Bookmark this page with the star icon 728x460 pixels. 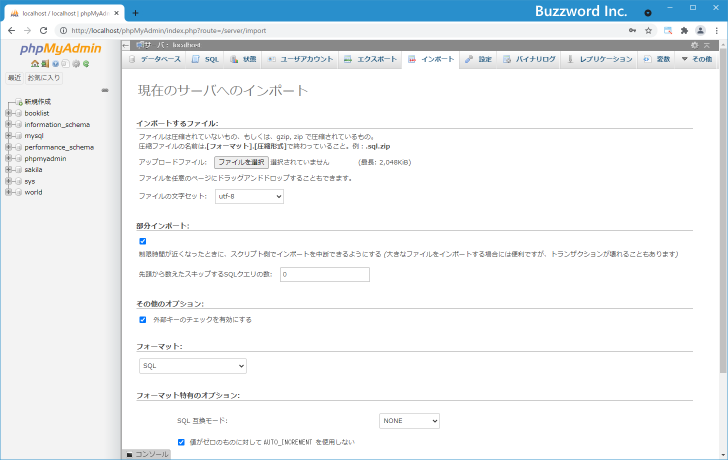click(x=649, y=31)
